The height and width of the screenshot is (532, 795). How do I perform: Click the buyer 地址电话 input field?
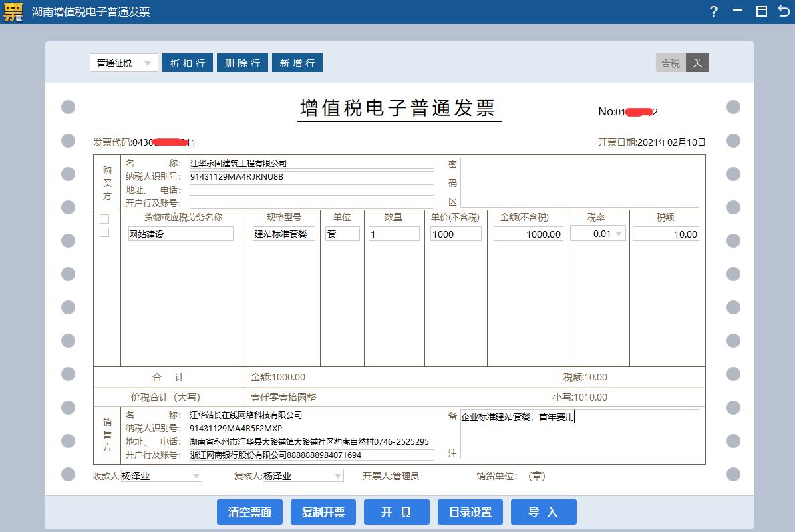tap(312, 190)
